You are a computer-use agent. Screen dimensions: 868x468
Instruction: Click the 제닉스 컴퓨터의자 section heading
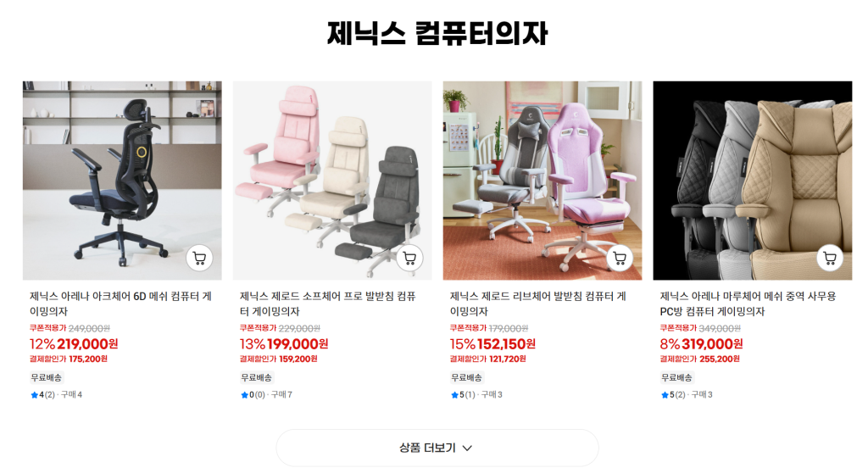(437, 33)
